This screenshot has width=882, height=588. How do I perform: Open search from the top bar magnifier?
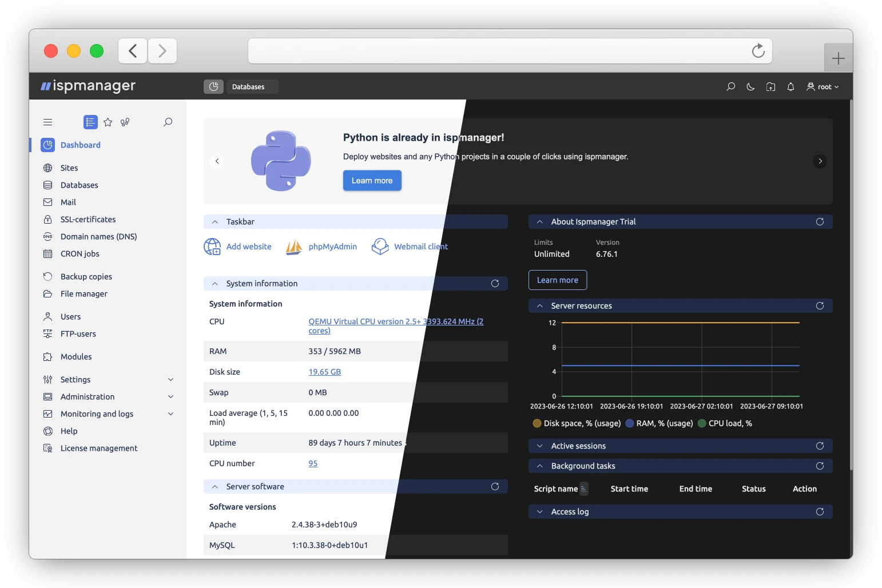(x=730, y=86)
